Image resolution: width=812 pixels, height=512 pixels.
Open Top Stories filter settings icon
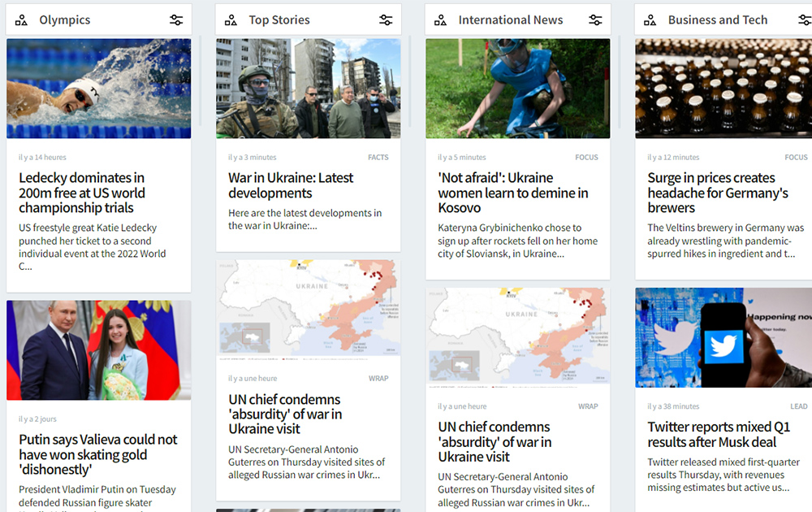(x=386, y=20)
